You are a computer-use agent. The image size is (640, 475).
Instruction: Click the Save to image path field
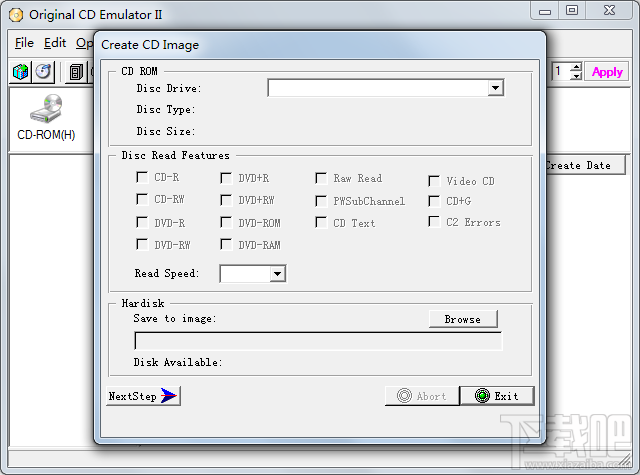(x=318, y=341)
